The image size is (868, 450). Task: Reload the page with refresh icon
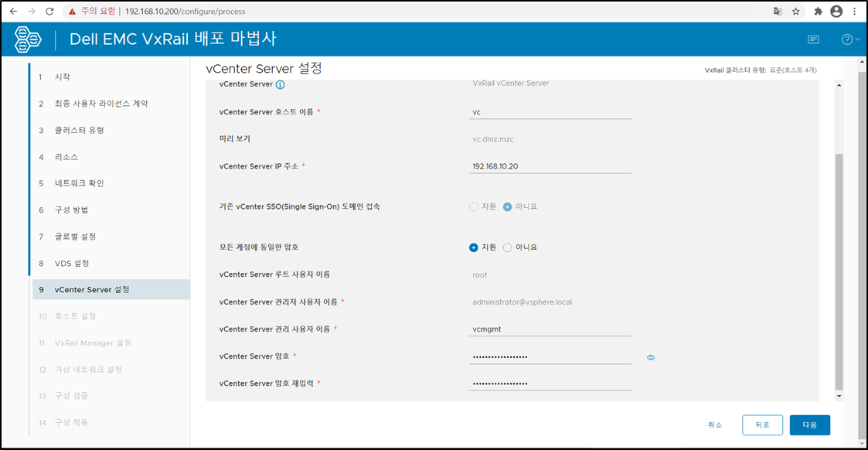(x=49, y=11)
